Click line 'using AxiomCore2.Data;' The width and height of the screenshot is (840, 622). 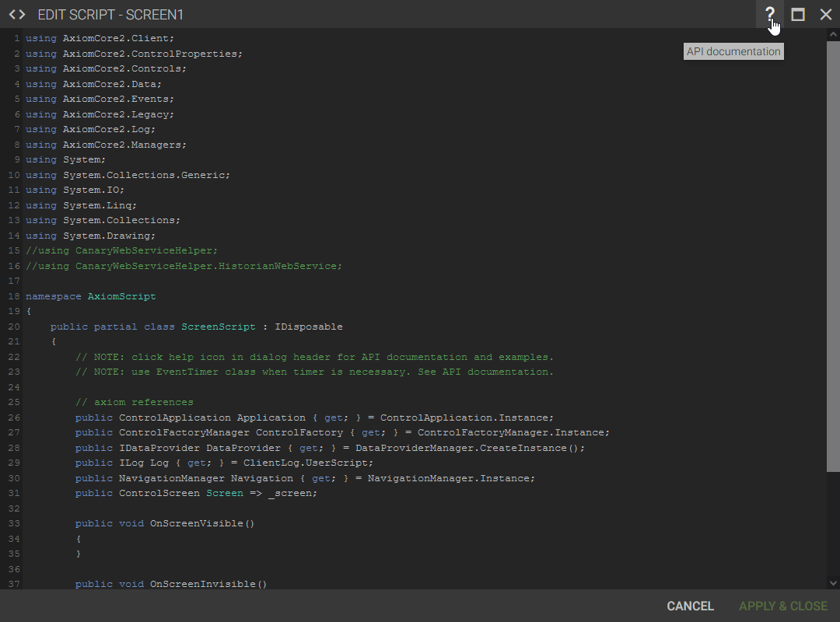tap(94, 84)
